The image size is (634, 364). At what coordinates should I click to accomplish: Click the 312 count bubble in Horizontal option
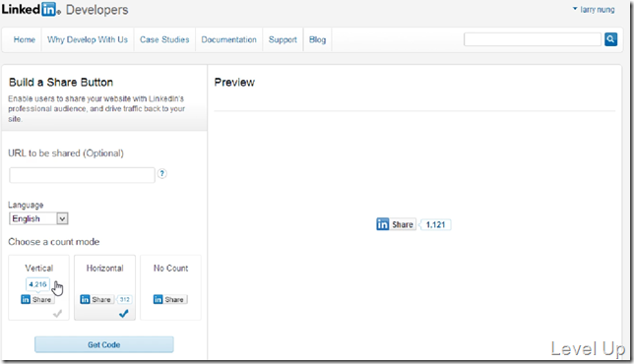124,299
